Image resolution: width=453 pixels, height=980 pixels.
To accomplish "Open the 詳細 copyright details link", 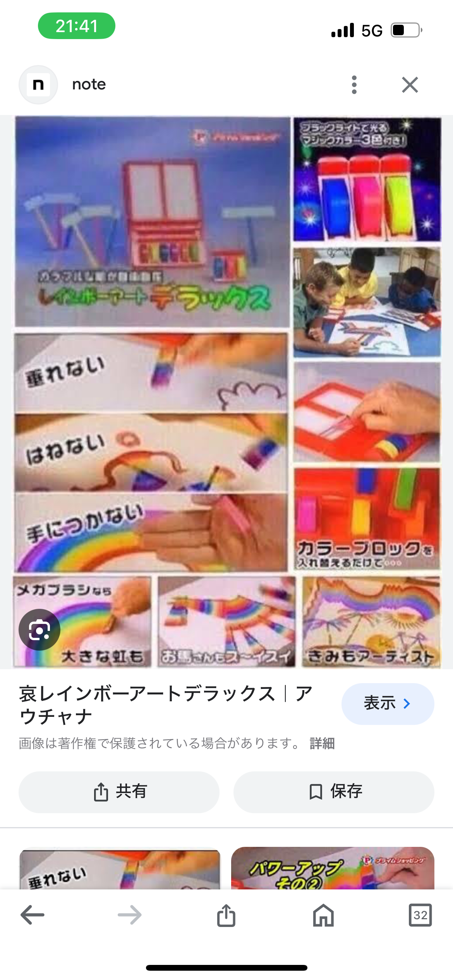I will pyautogui.click(x=322, y=743).
